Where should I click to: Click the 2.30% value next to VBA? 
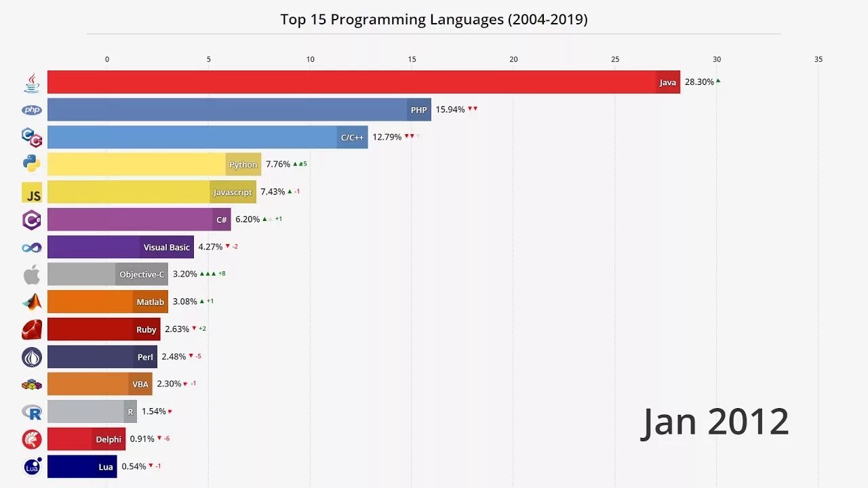pos(170,384)
